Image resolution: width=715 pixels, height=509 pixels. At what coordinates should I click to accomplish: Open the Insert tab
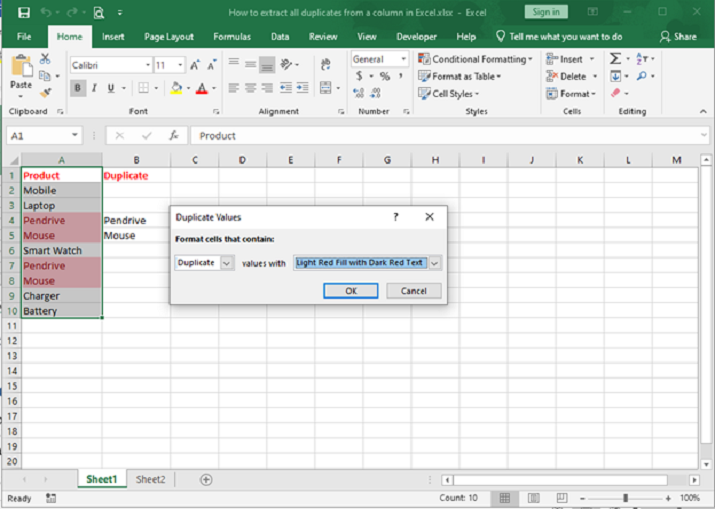(x=113, y=37)
